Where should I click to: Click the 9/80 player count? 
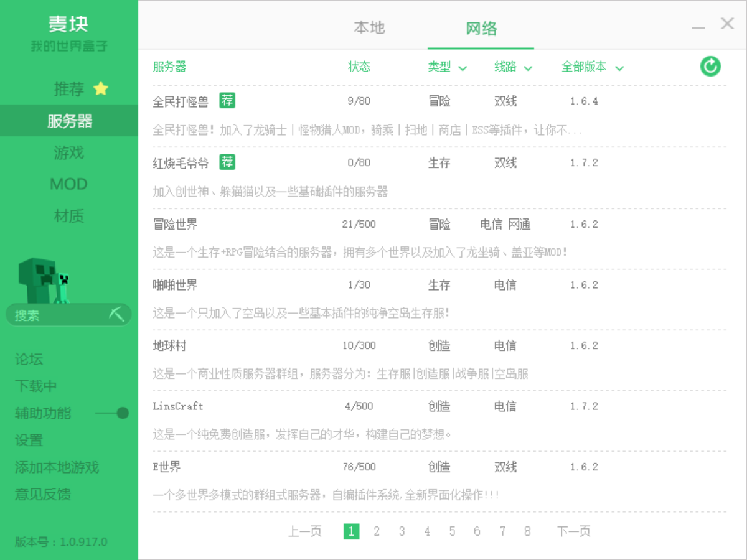[359, 101]
